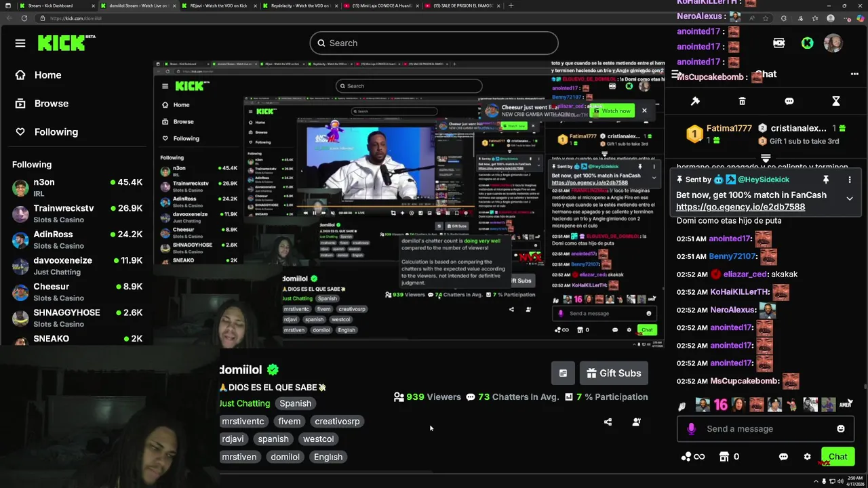
Task: Open davooxeneize channel in Following list
Action: click(x=77, y=266)
